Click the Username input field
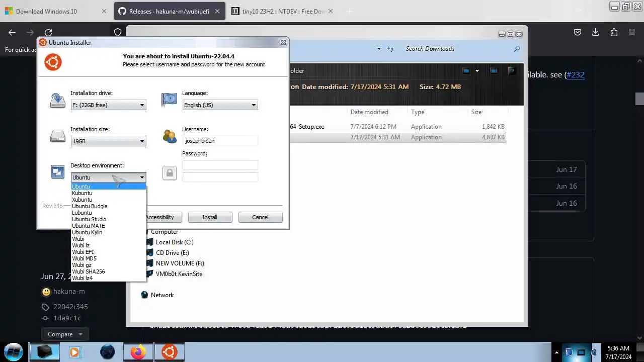 point(220,141)
